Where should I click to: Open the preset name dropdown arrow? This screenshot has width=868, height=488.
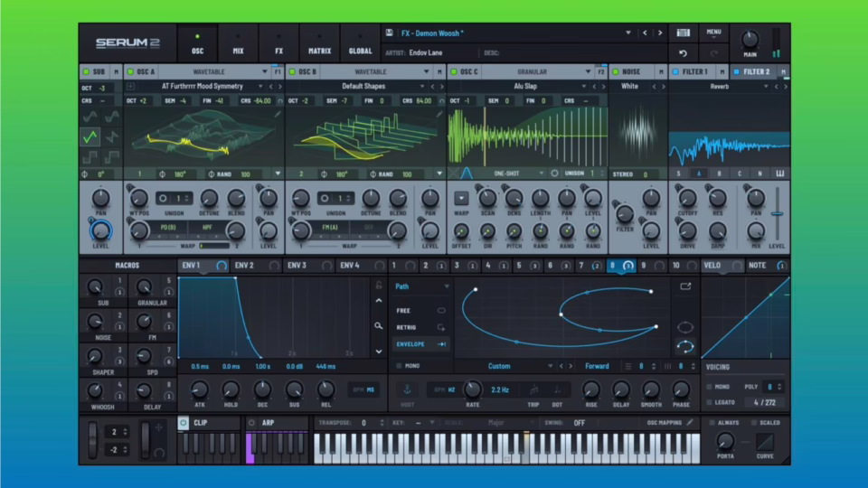tap(628, 33)
